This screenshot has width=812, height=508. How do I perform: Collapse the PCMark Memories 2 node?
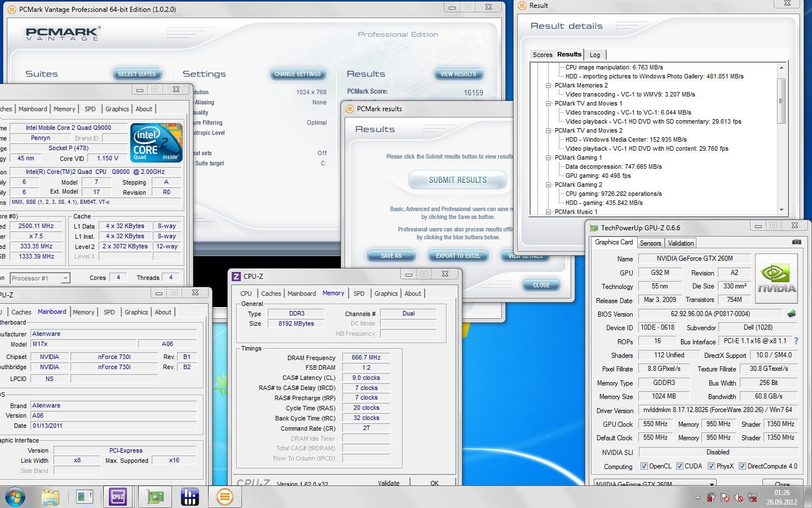548,85
